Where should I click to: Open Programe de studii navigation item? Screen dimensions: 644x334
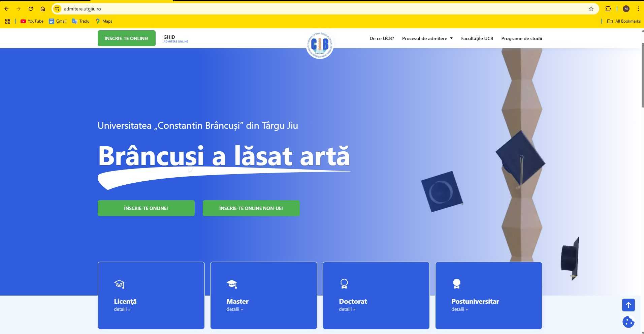coord(521,38)
